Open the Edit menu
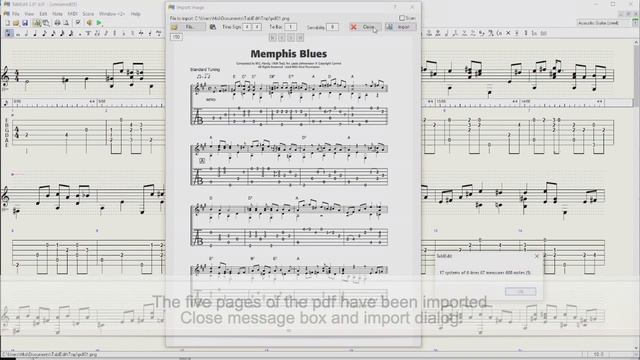Viewport: 640px width, 360px height. click(43, 14)
